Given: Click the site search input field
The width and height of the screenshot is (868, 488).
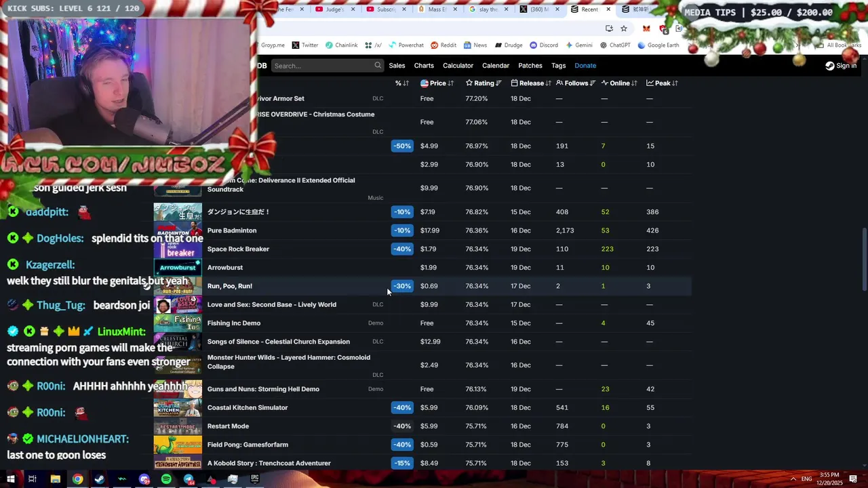Looking at the screenshot, I should (x=328, y=66).
